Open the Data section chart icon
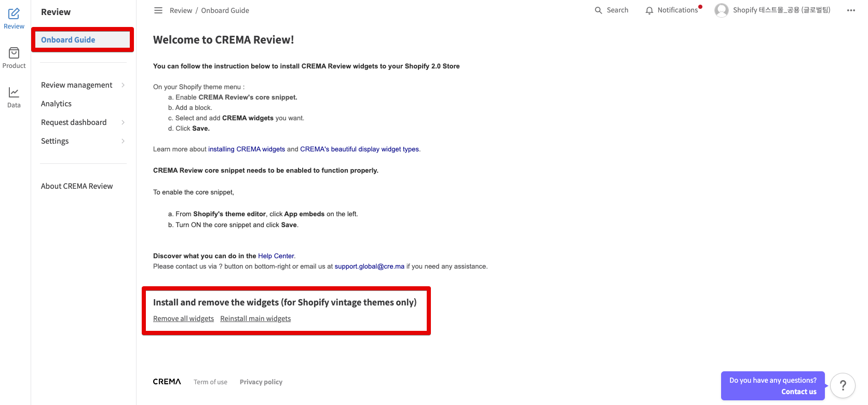Viewport: 868px width, 405px height. pyautogui.click(x=14, y=92)
